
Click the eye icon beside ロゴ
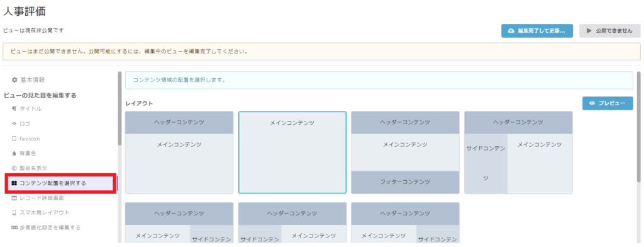point(14,123)
